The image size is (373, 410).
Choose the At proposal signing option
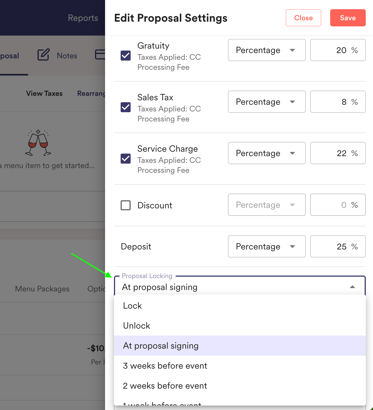click(x=240, y=346)
